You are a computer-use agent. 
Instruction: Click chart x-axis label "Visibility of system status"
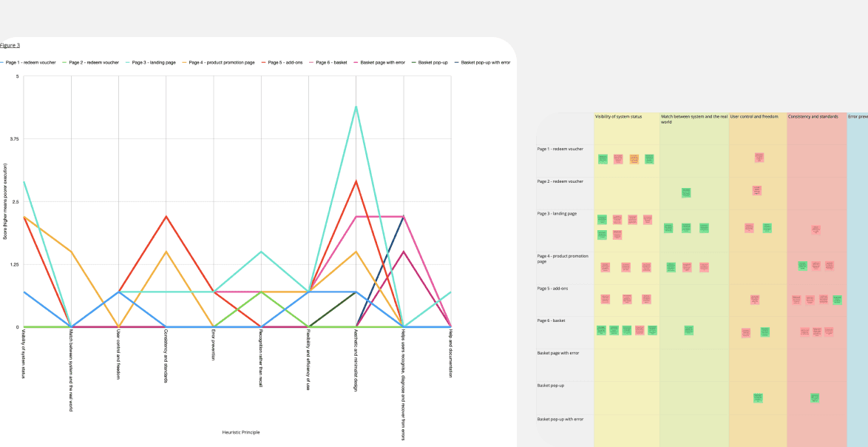click(23, 354)
